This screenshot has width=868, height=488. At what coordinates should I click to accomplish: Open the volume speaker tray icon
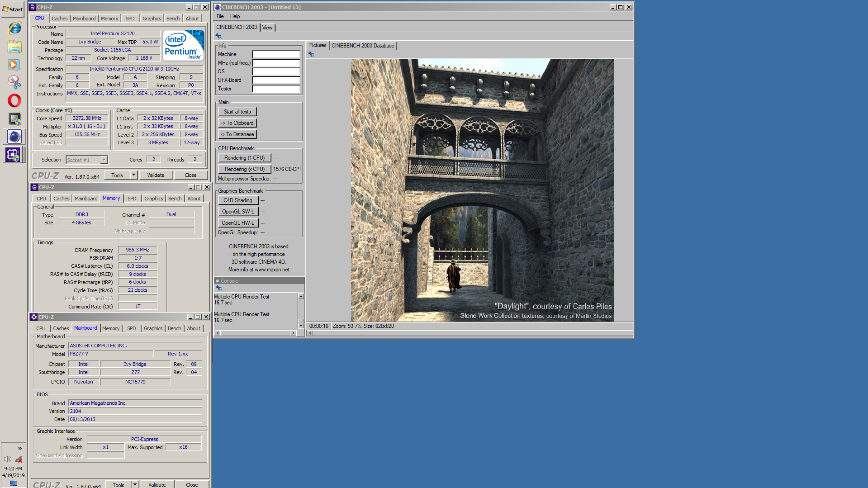pyautogui.click(x=8, y=459)
